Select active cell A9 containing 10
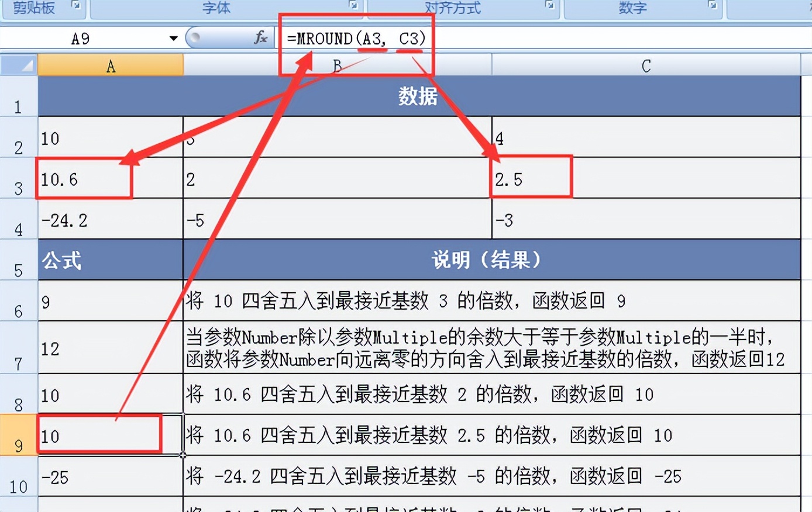Screen dimensions: 812x512 pos(111,435)
